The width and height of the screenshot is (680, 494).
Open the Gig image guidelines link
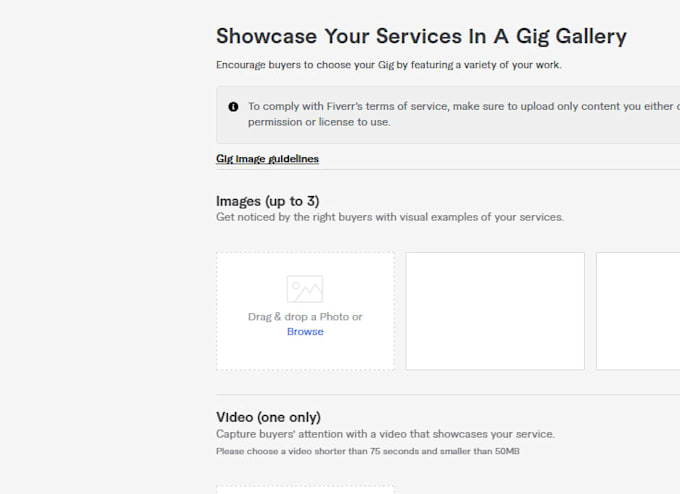click(x=267, y=159)
